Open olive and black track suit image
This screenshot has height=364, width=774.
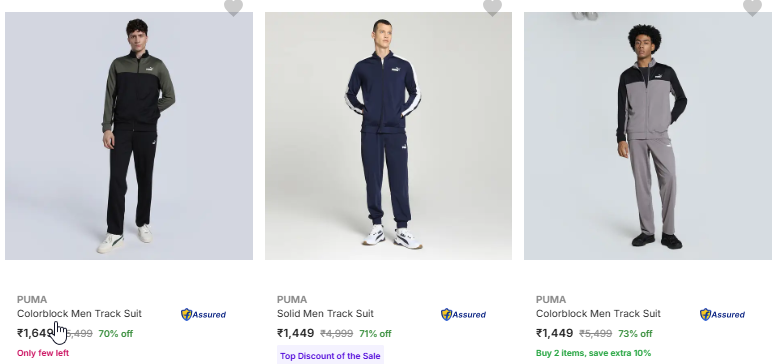(129, 136)
